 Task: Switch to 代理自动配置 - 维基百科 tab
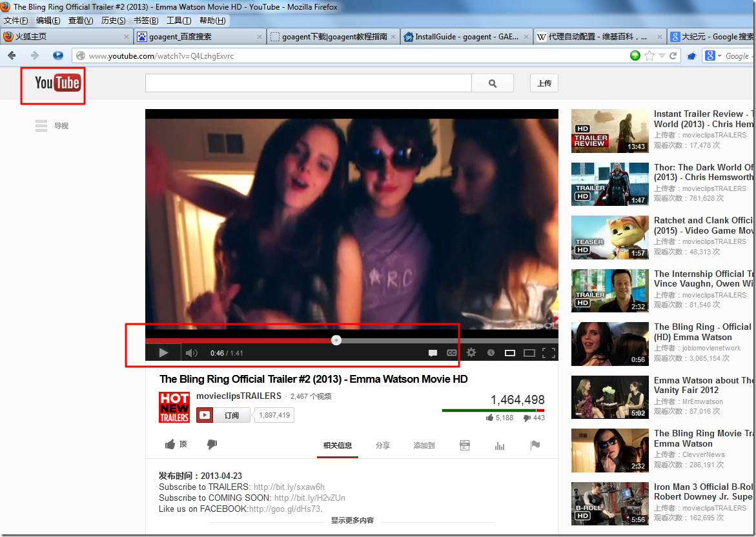pyautogui.click(x=599, y=37)
